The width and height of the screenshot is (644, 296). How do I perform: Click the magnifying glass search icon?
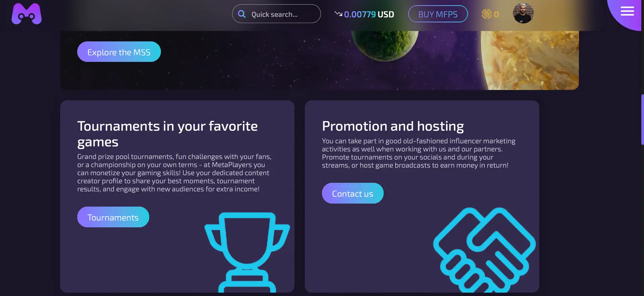tap(241, 14)
